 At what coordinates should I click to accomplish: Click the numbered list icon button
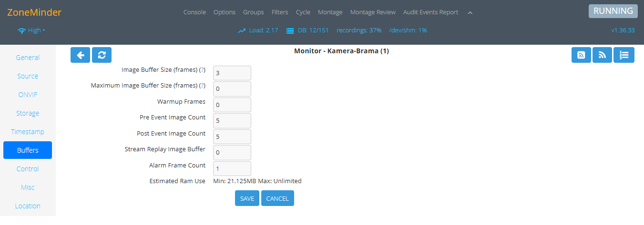[x=624, y=55]
